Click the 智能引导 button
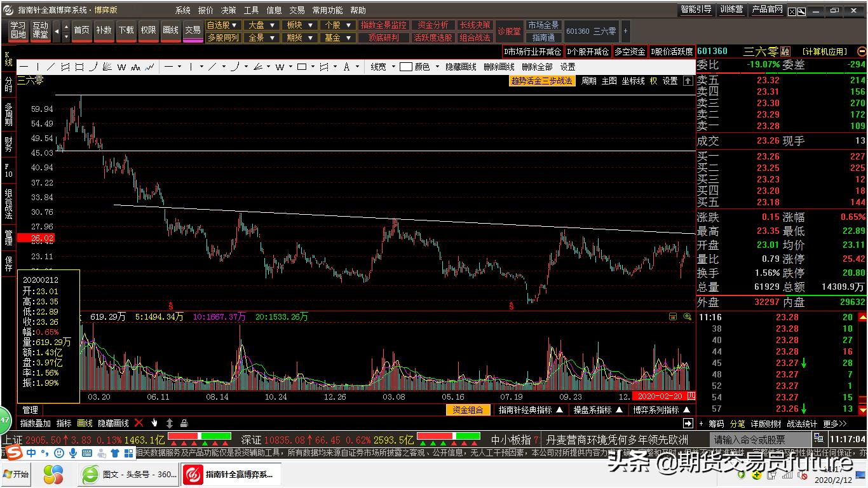 [x=696, y=10]
